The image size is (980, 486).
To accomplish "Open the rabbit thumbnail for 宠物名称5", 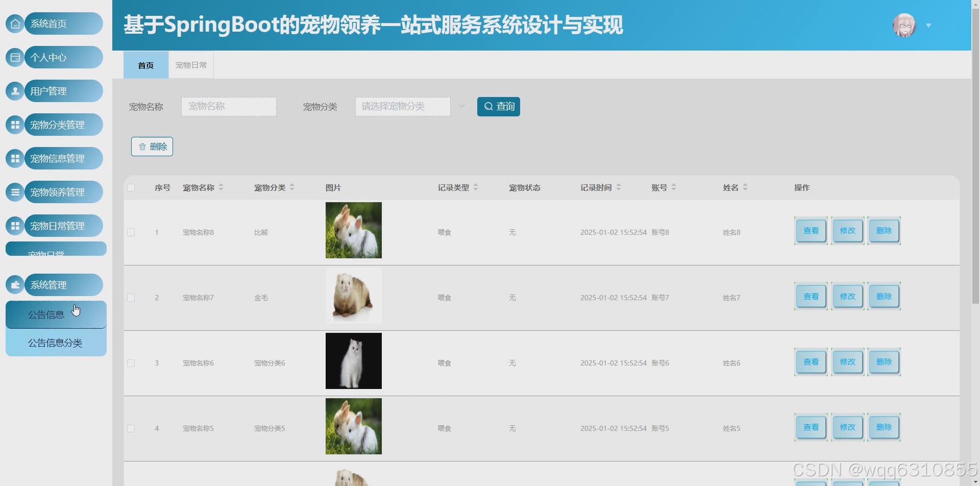I will click(354, 426).
